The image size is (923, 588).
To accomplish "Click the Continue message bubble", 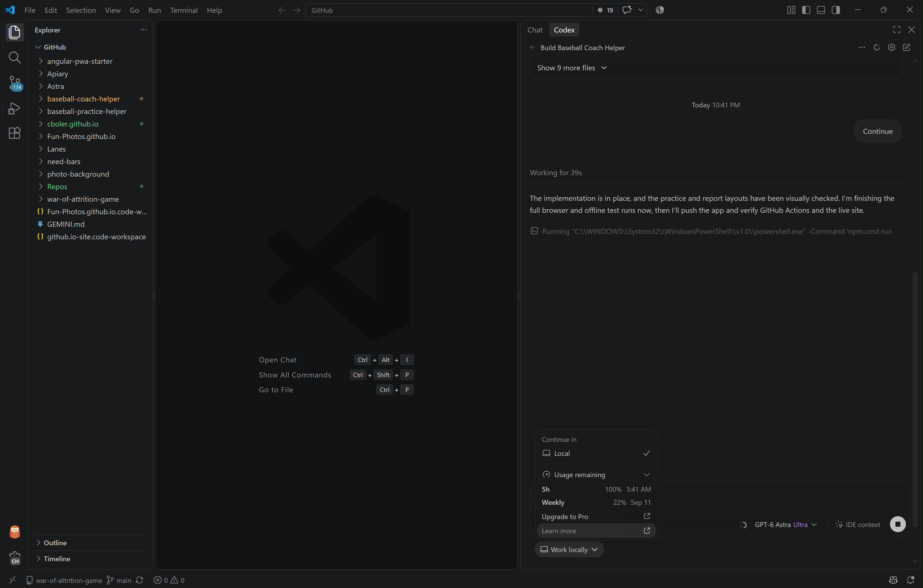I will point(878,131).
